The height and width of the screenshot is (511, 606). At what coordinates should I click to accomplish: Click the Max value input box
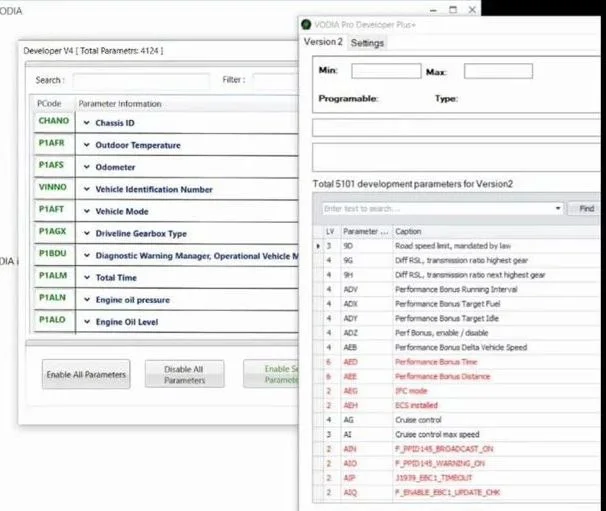click(498, 71)
